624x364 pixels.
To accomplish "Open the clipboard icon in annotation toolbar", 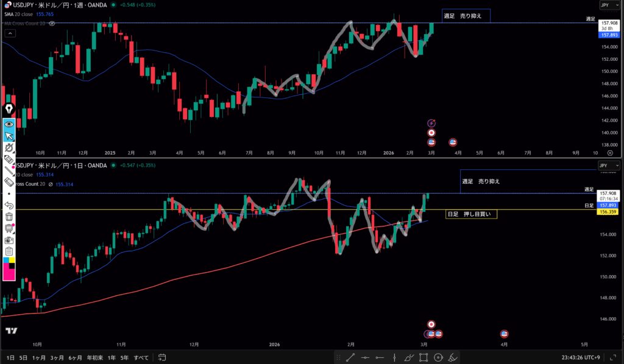I will tap(9, 251).
